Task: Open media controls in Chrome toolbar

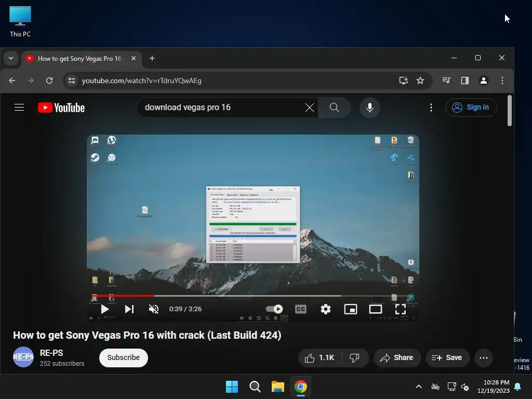Action: pyautogui.click(x=446, y=81)
